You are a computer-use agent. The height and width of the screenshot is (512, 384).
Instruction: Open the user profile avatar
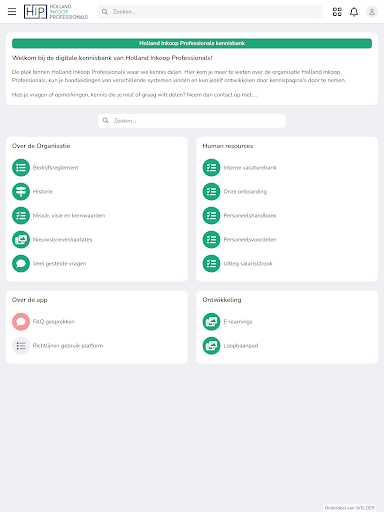(x=372, y=12)
